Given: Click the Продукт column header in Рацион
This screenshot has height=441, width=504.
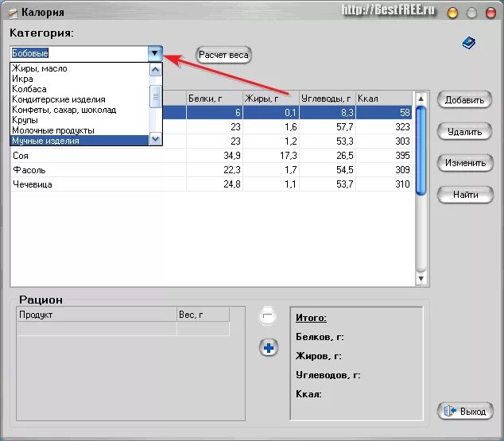Looking at the screenshot, I should 96,315.
